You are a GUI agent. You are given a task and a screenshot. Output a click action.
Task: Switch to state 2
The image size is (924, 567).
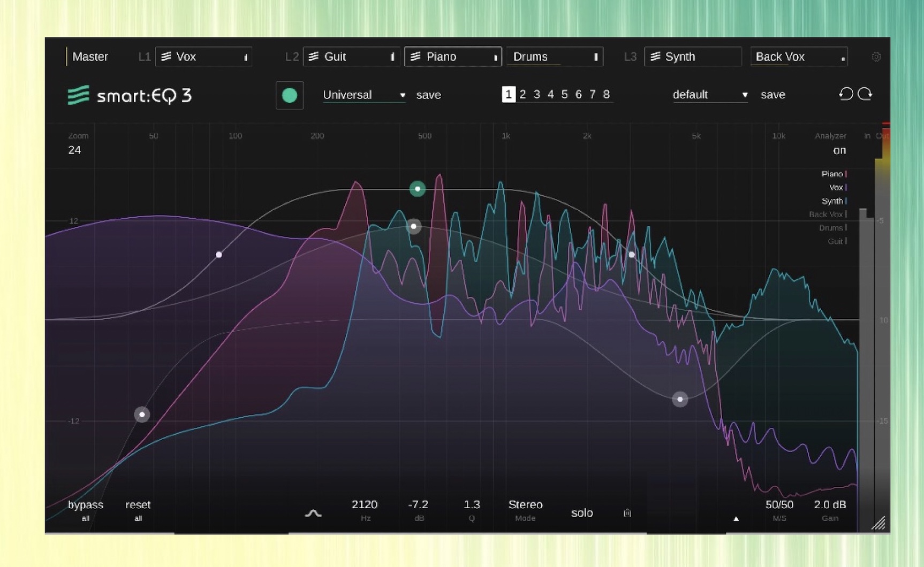point(522,95)
